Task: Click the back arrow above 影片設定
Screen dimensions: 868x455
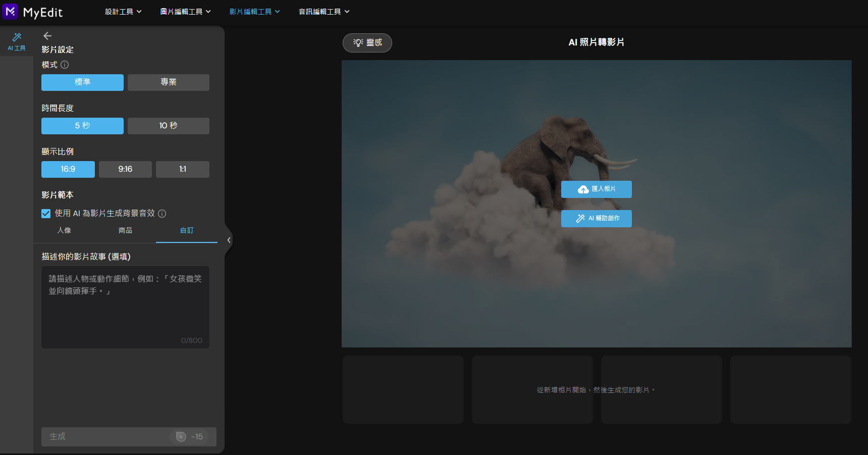Action: pos(47,36)
